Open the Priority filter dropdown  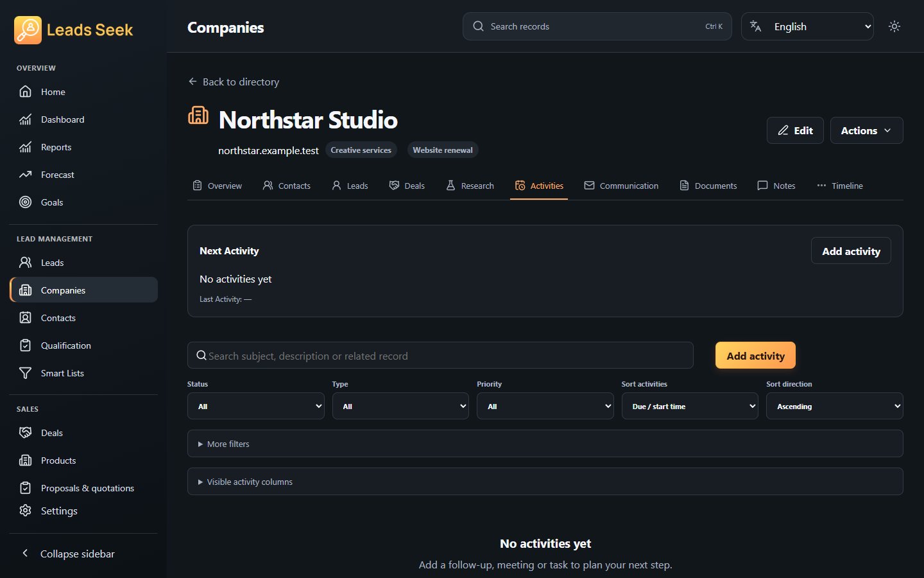[x=545, y=406]
